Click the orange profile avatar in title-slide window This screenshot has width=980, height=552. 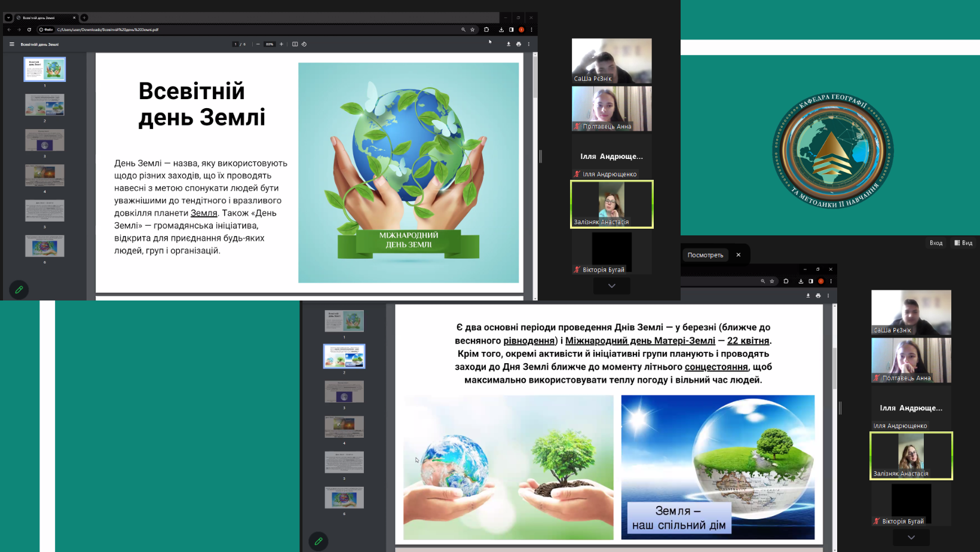[x=522, y=29]
